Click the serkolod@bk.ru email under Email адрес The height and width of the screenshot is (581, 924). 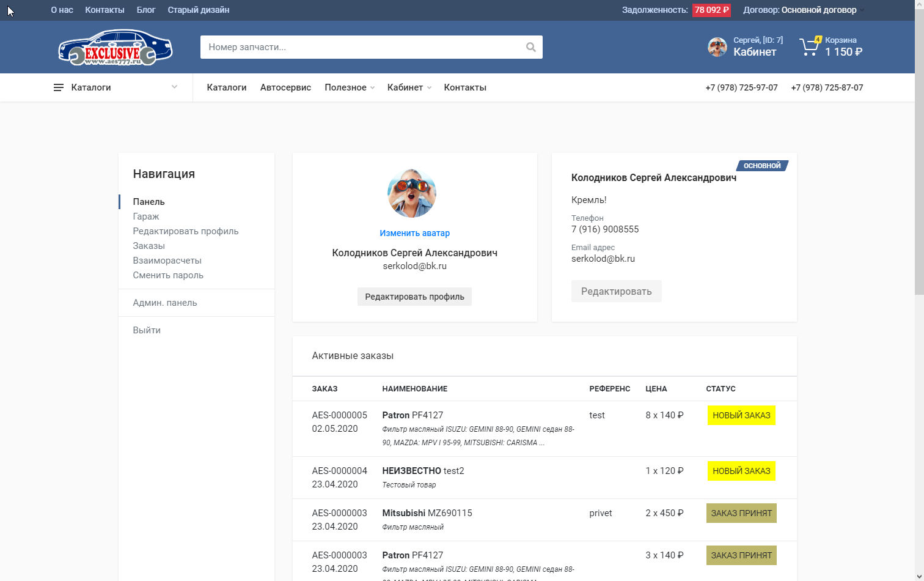tap(603, 259)
